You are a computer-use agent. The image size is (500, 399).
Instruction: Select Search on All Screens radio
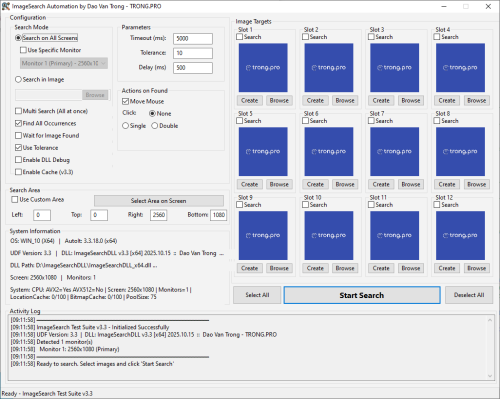click(x=47, y=38)
